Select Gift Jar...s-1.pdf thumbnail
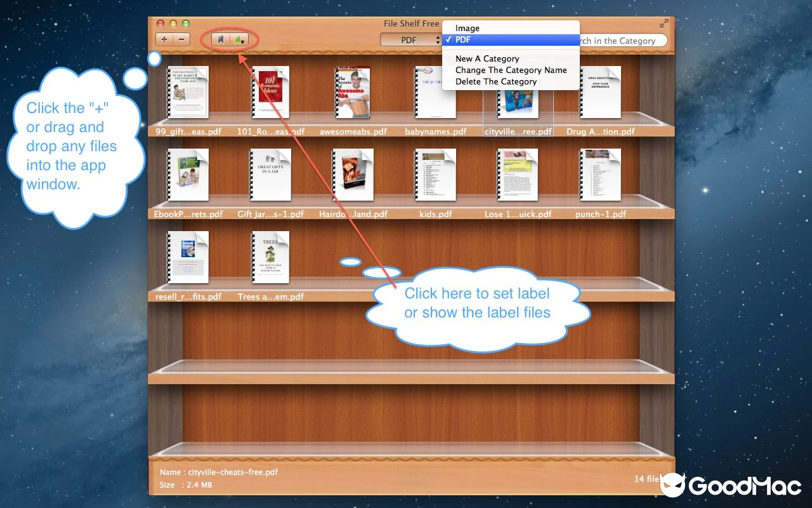This screenshot has width=812, height=508. point(270,175)
